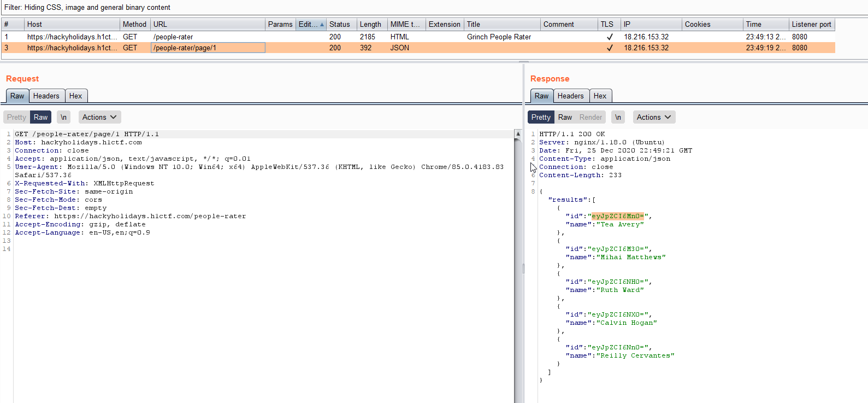Select the Render response view
Image resolution: width=868 pixels, height=403 pixels.
(591, 117)
